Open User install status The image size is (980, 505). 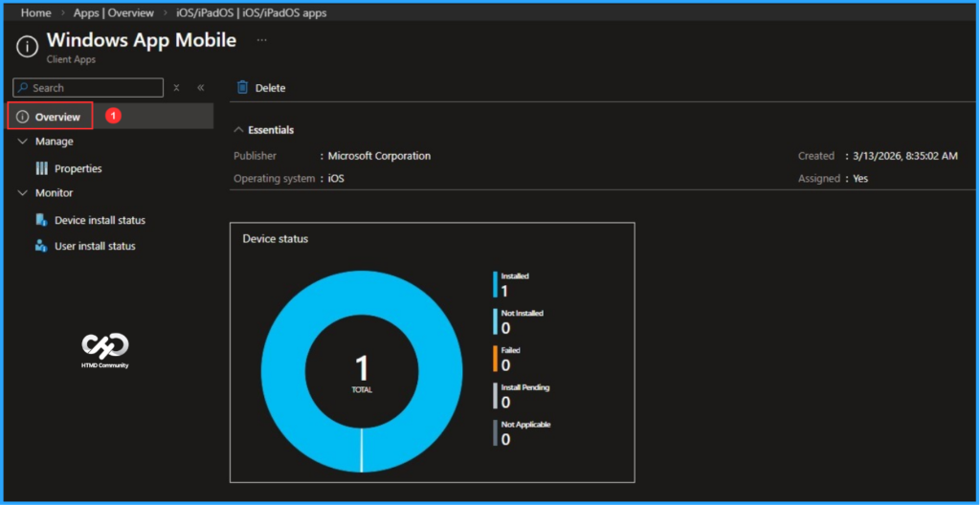95,246
